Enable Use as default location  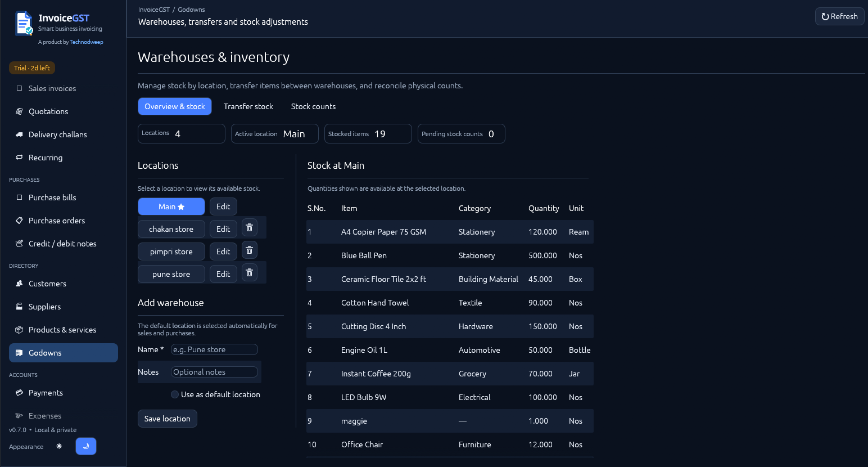coord(175,394)
